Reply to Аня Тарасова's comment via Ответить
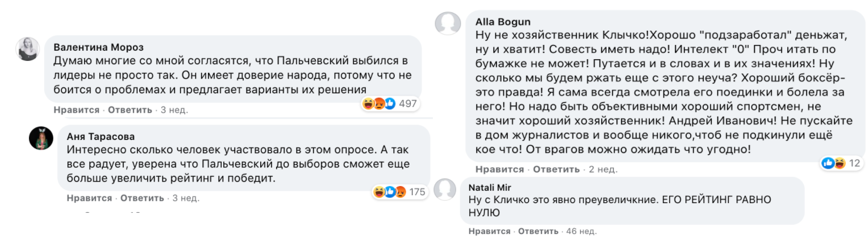Screen dimensions: 868x247 [x=143, y=198]
